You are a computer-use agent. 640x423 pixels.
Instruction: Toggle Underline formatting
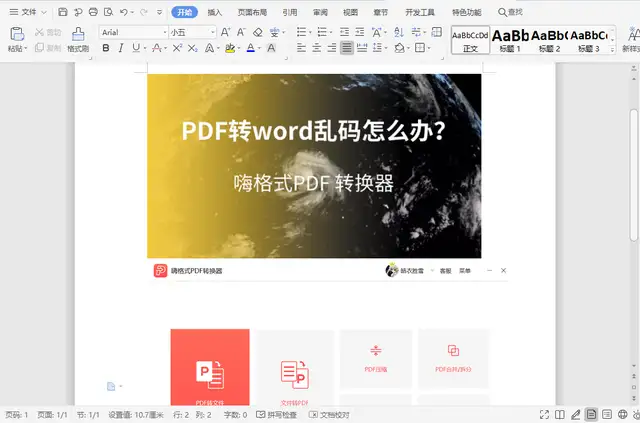tap(136, 48)
